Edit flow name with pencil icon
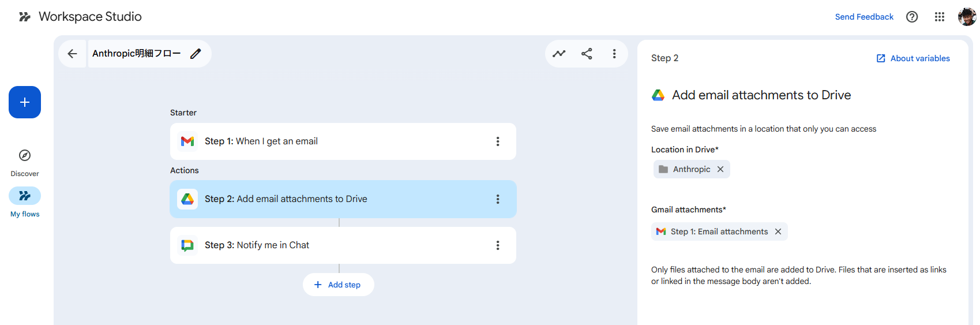Viewport: 980px width, 325px height. pyautogui.click(x=196, y=54)
